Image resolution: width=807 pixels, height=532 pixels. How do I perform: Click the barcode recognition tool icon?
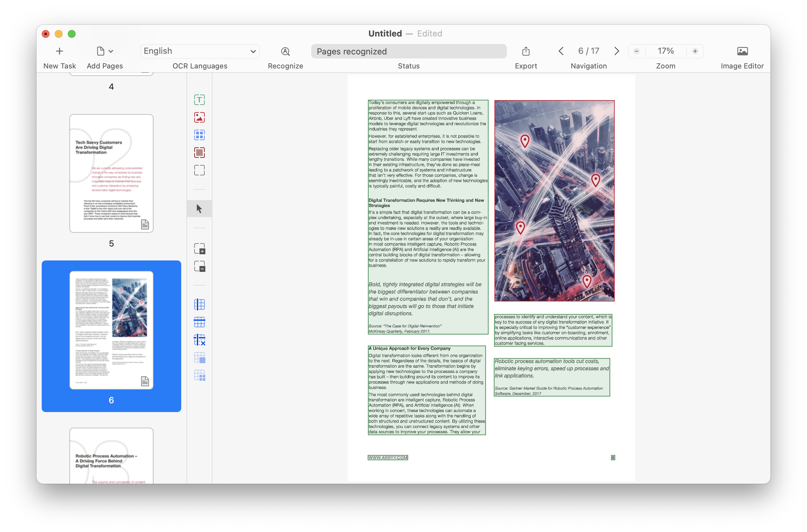pos(199,153)
